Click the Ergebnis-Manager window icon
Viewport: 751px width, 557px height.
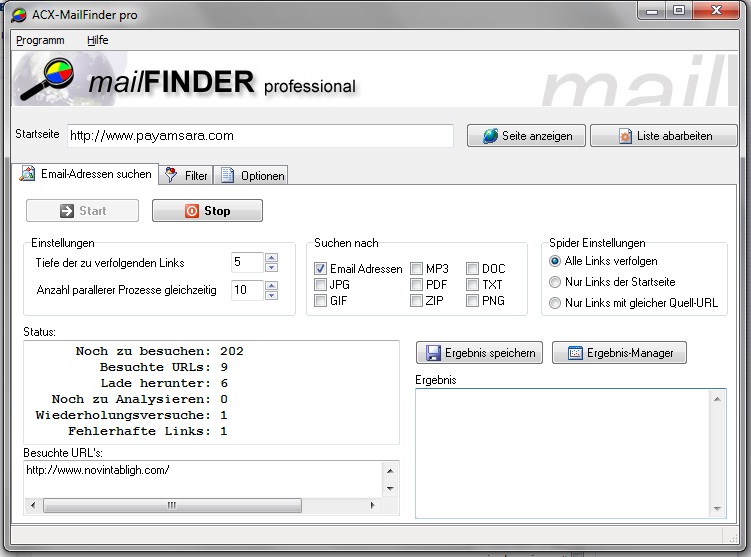[x=574, y=353]
